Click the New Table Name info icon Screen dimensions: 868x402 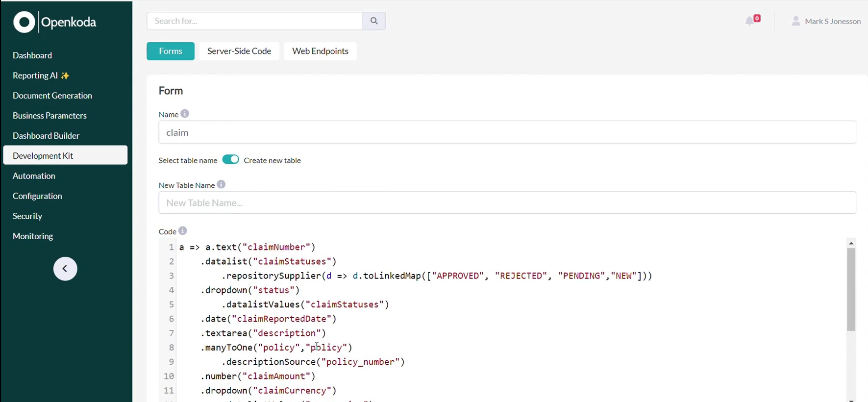tap(221, 184)
